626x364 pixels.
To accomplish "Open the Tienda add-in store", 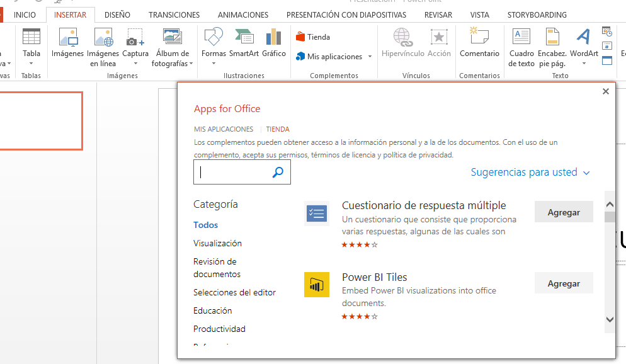I will tap(313, 37).
